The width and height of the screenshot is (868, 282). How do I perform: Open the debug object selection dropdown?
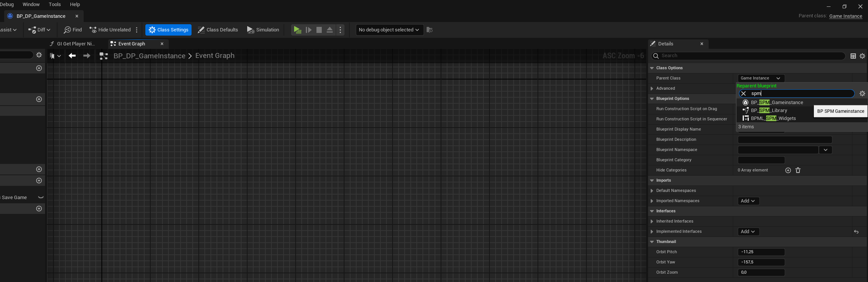[x=388, y=30]
